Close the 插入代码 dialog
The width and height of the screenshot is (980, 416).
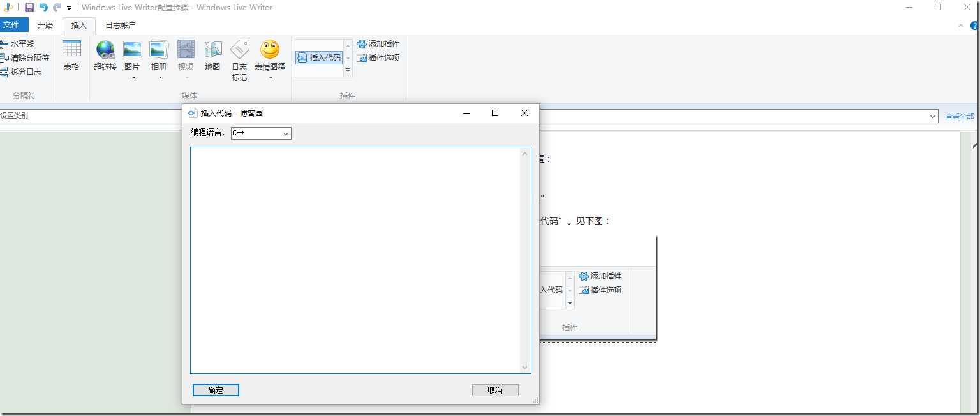click(x=524, y=113)
